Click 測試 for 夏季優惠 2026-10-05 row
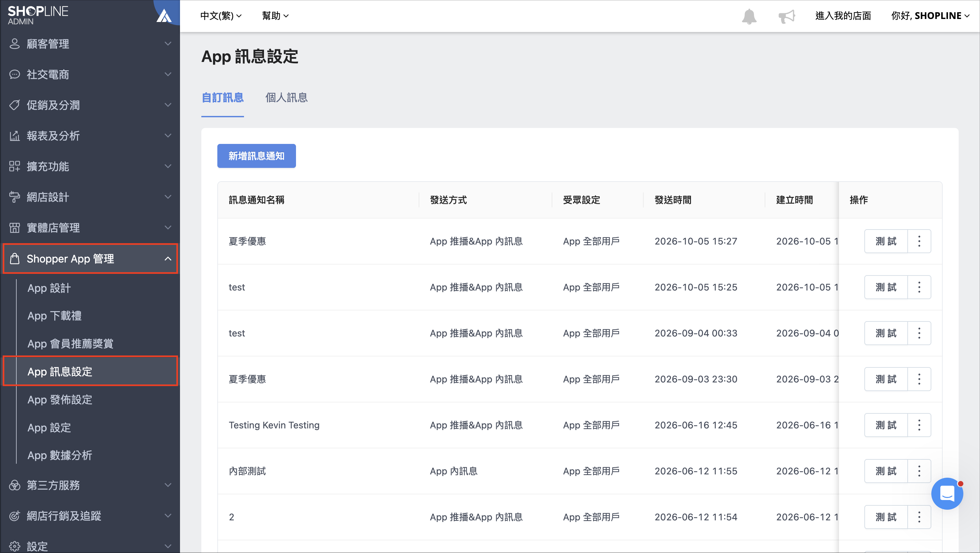 [886, 241]
